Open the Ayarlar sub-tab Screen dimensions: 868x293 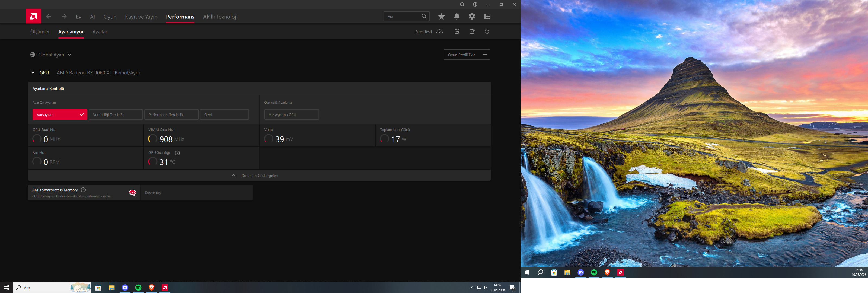100,32
